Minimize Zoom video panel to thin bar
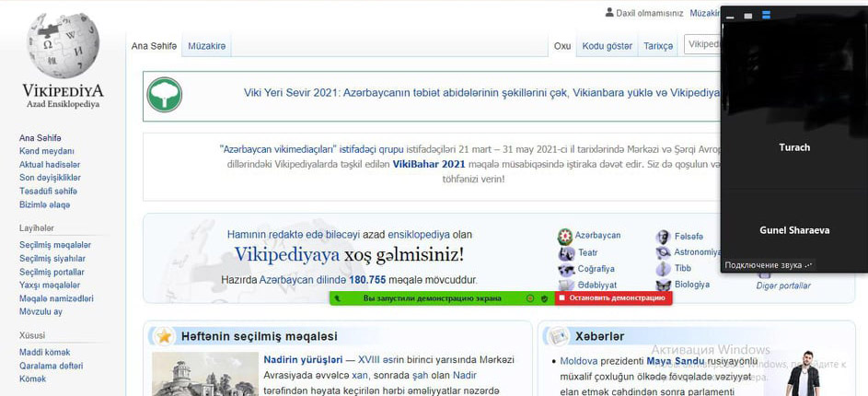868x396 pixels. 730,17
